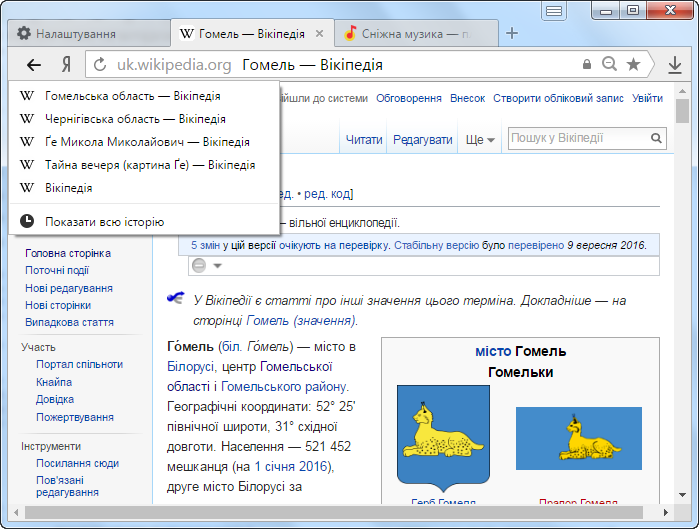Open the Кнайпа link
The width and height of the screenshot is (699, 529).
(x=54, y=382)
